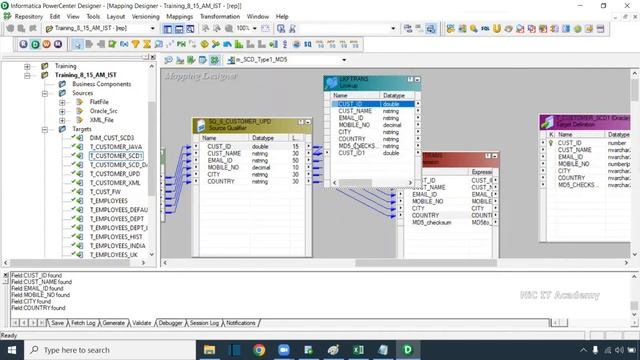The height and width of the screenshot is (360, 640).
Task: Open the Transformation menu
Action: [x=220, y=16]
